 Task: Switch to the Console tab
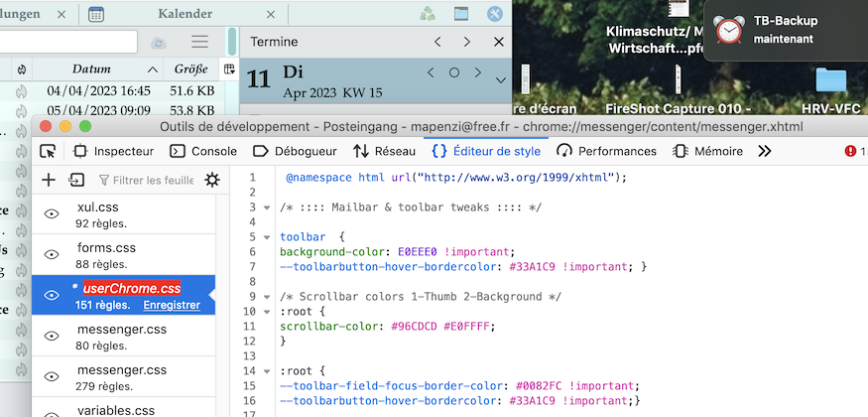pyautogui.click(x=203, y=151)
